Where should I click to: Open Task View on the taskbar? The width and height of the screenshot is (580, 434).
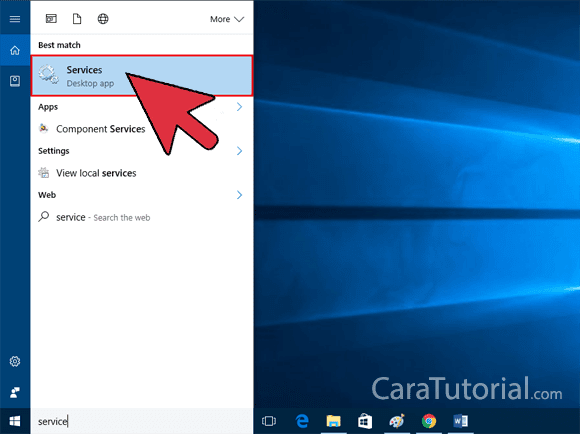tap(269, 421)
